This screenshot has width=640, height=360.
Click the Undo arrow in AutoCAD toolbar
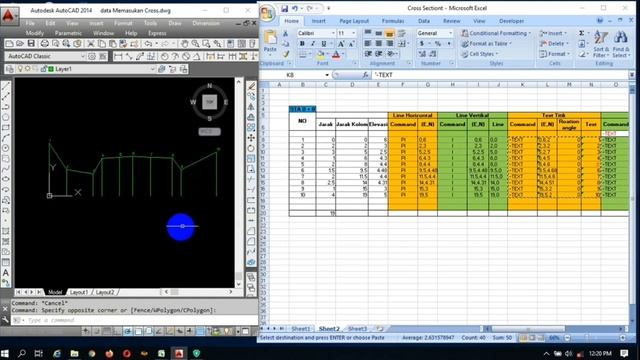(148, 44)
